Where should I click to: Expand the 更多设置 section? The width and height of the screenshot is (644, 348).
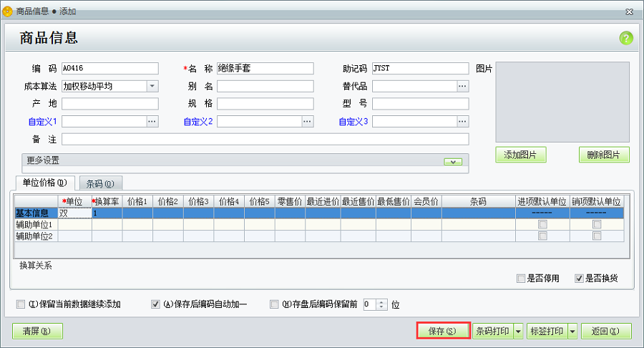pos(453,162)
